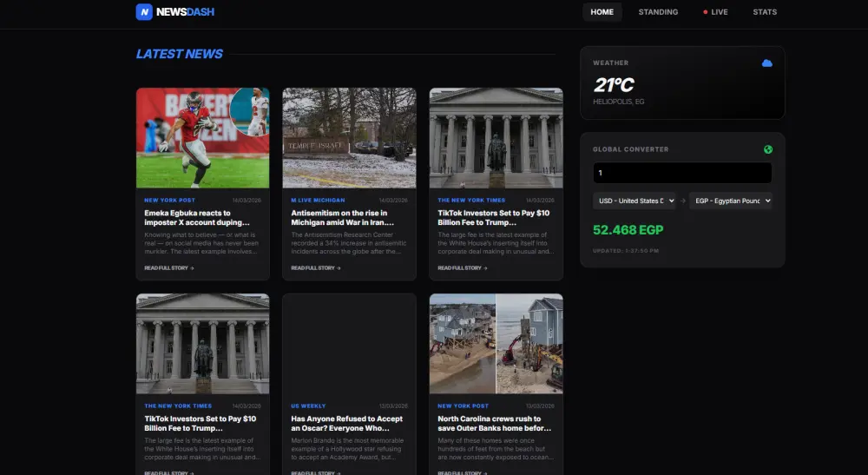Click the 14/03/2026 date on Egbuka article
This screenshot has height=475, width=868.
tap(247, 201)
